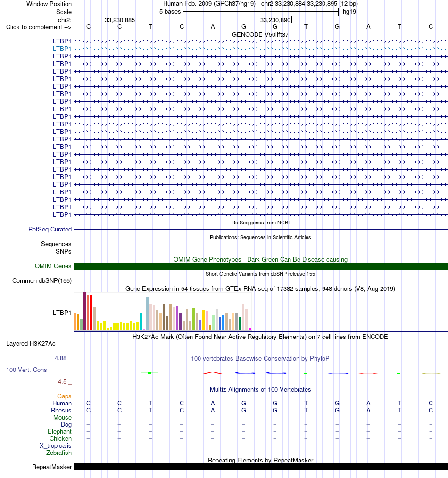This screenshot has height=478, width=448.
Task: Click the Mouse species label
Action: [63, 417]
